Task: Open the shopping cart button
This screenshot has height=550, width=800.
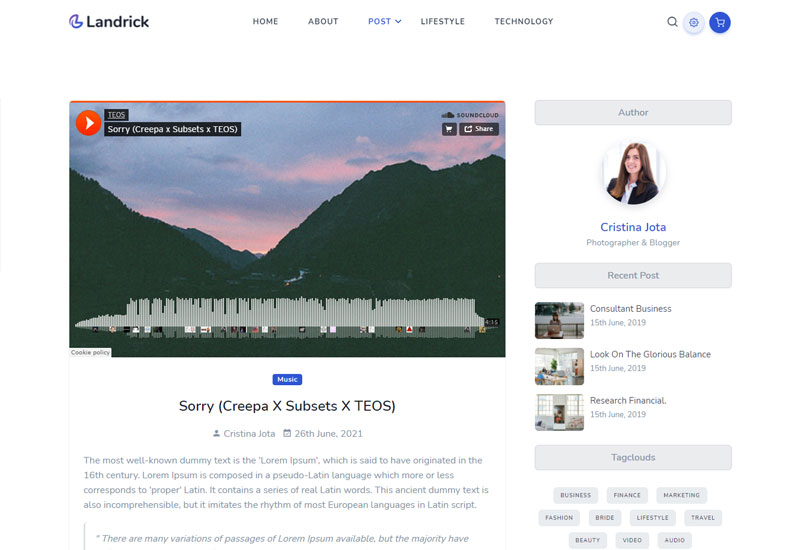Action: click(719, 22)
